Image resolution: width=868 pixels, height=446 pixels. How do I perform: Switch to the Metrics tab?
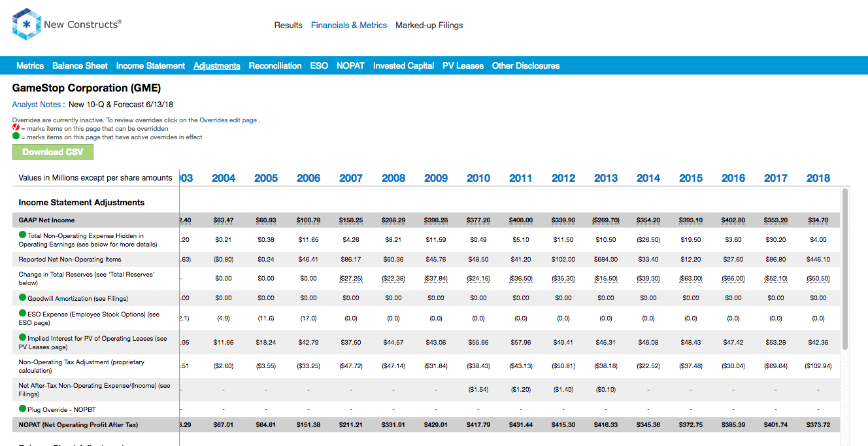(30, 65)
